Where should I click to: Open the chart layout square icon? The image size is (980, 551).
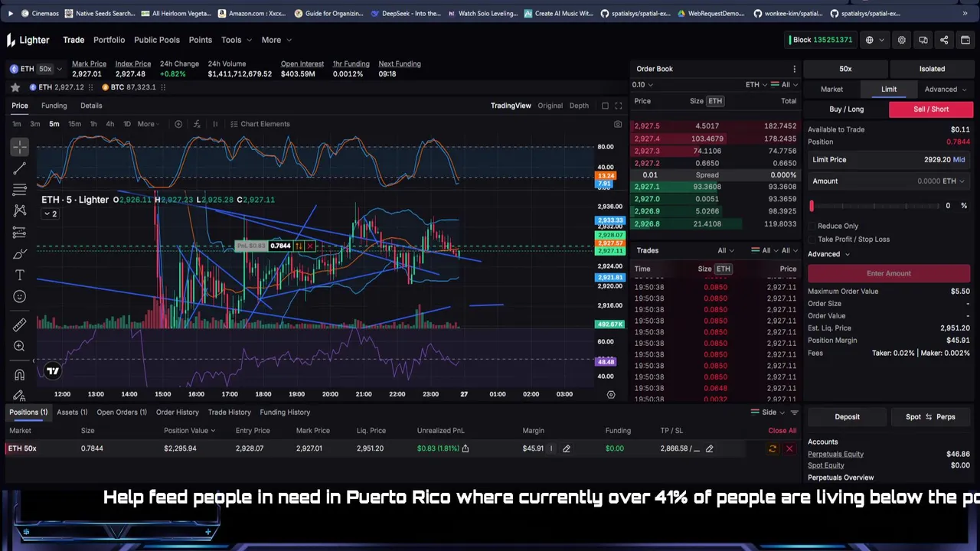click(x=605, y=106)
